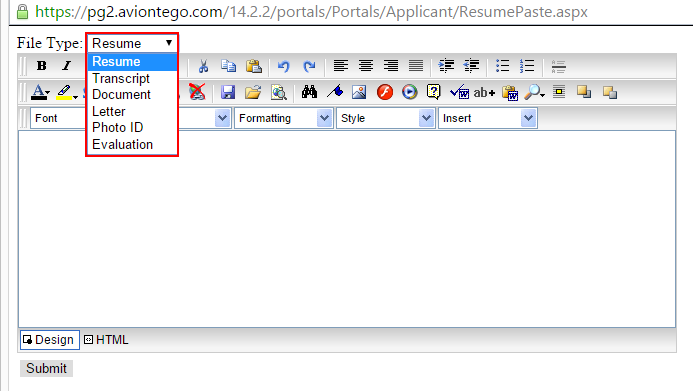Click the Undo arrow icon

(284, 66)
